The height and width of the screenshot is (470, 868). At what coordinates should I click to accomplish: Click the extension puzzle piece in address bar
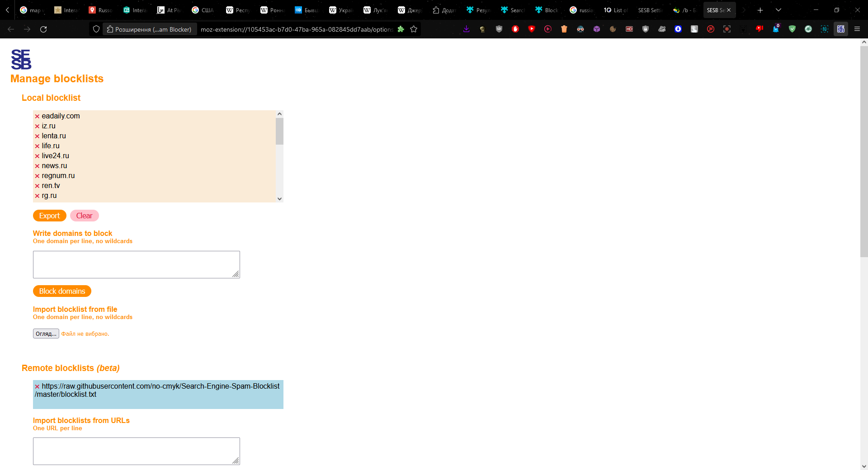coord(401,29)
